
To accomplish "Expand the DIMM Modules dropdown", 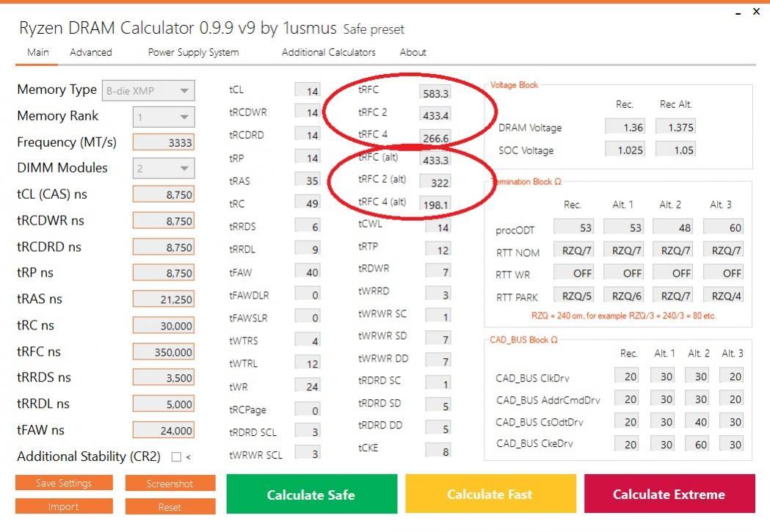I will (x=164, y=168).
